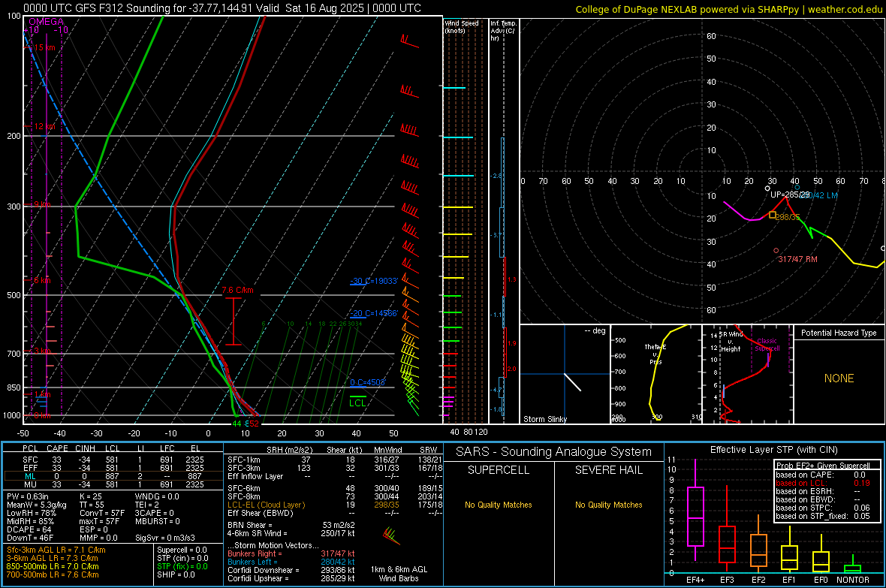Click the red 'based on LCL: 0.19' line

[x=823, y=483]
